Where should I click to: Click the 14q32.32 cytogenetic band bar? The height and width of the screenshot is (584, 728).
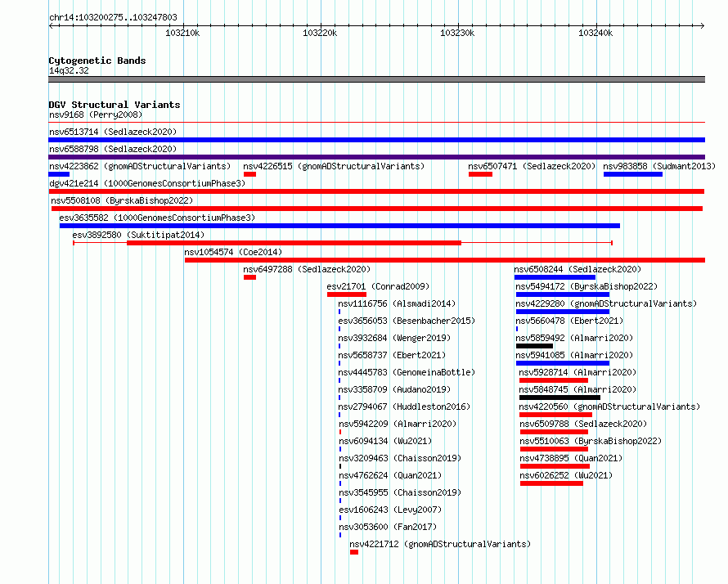point(376,79)
